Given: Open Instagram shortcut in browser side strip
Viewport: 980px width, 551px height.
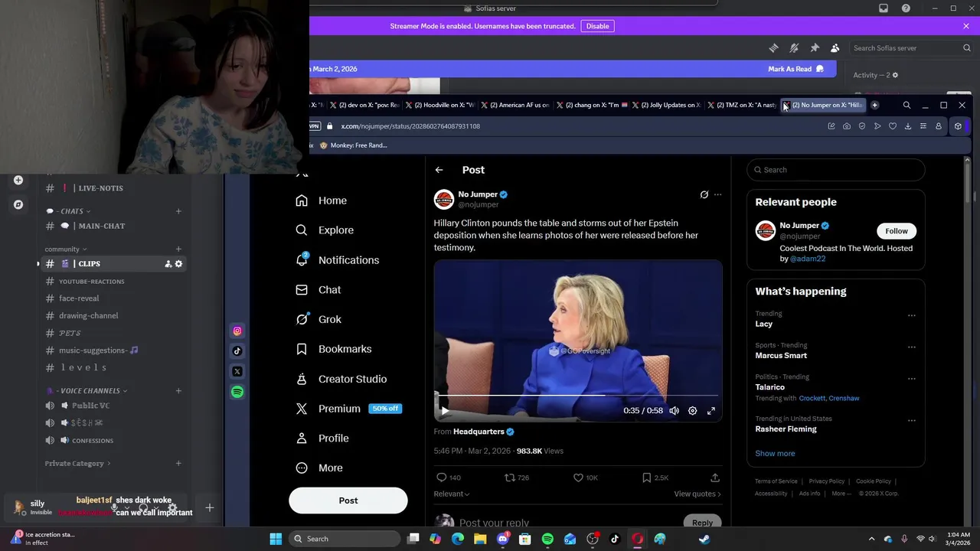Looking at the screenshot, I should 237,331.
